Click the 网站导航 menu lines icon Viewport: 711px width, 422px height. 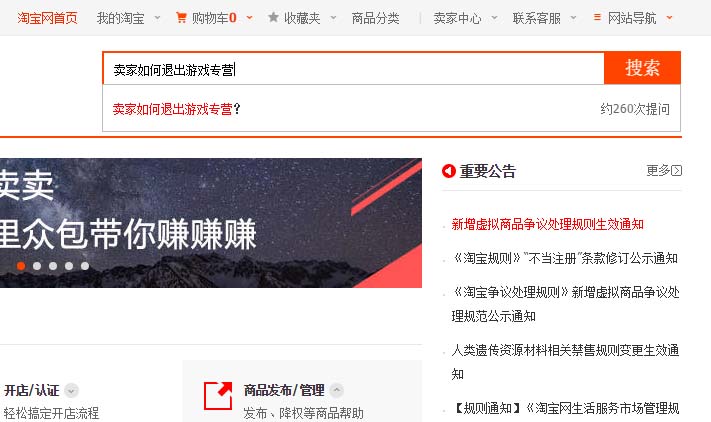(x=597, y=17)
